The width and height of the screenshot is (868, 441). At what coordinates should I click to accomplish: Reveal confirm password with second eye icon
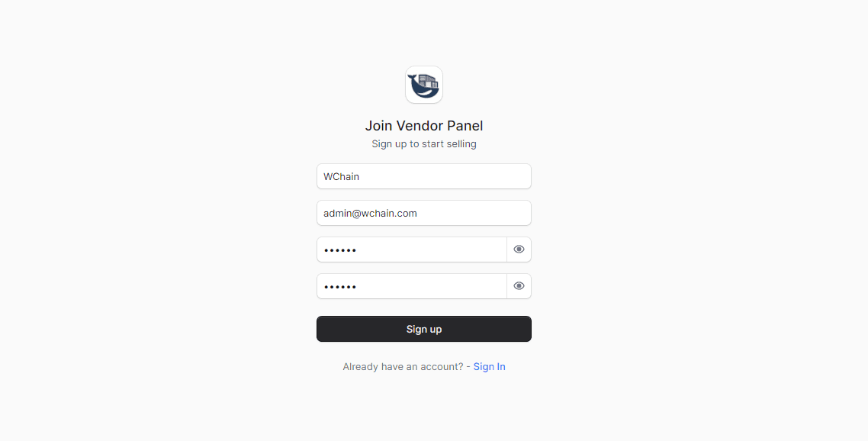(519, 286)
